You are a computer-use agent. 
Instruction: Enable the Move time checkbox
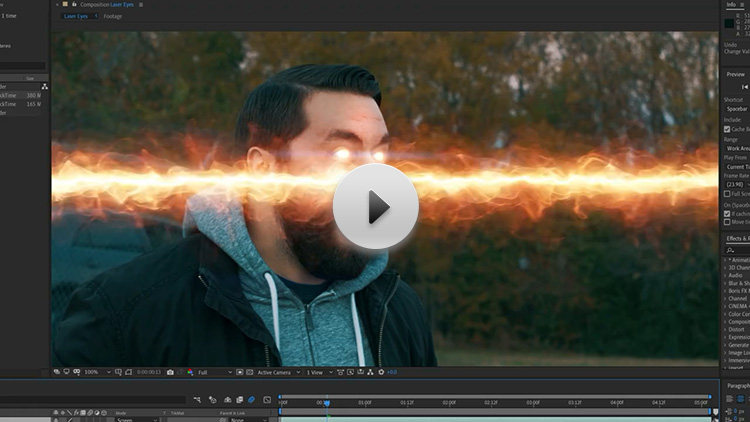tap(727, 222)
